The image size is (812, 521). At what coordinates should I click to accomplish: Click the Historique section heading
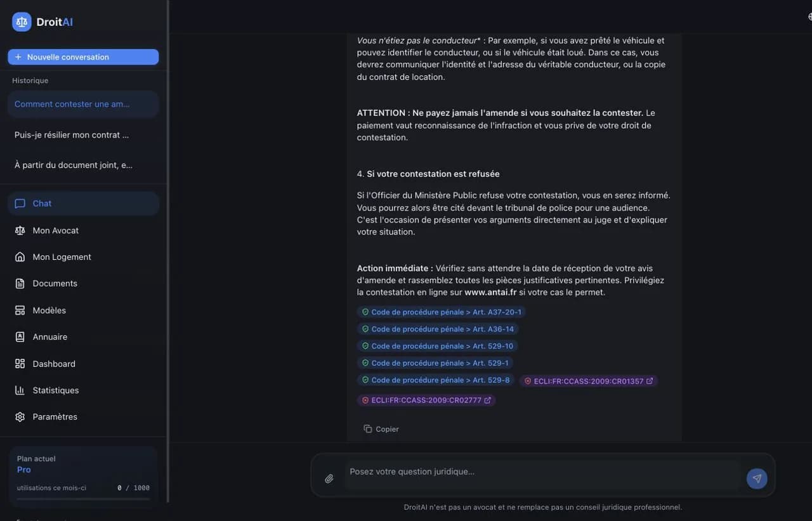pyautogui.click(x=30, y=80)
